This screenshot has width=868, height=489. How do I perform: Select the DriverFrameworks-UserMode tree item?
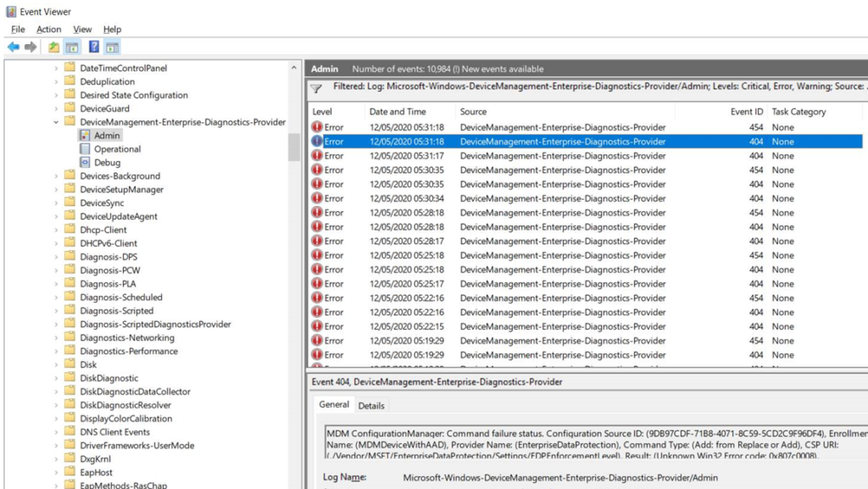137,445
